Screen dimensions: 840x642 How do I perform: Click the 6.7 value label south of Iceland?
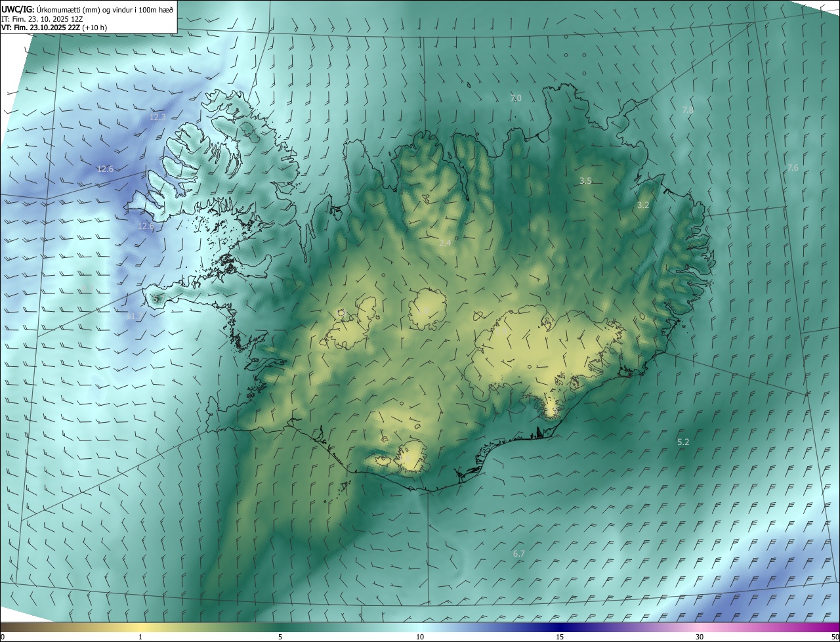coord(518,553)
